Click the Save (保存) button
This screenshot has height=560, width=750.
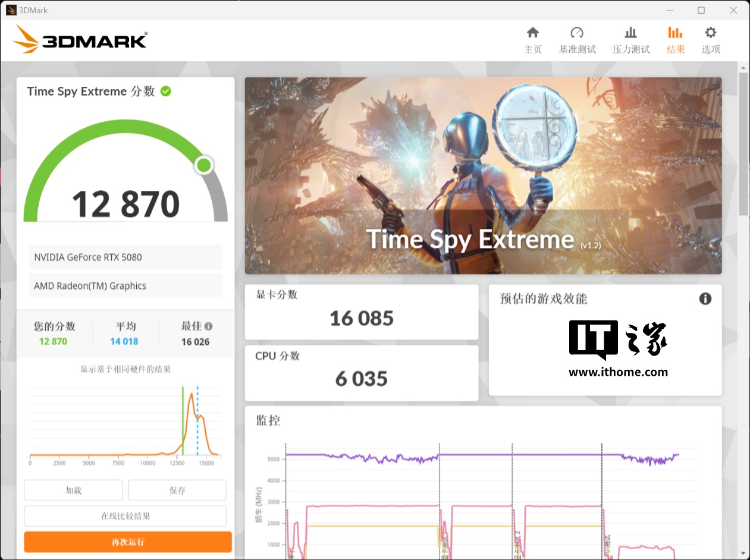coord(177,490)
